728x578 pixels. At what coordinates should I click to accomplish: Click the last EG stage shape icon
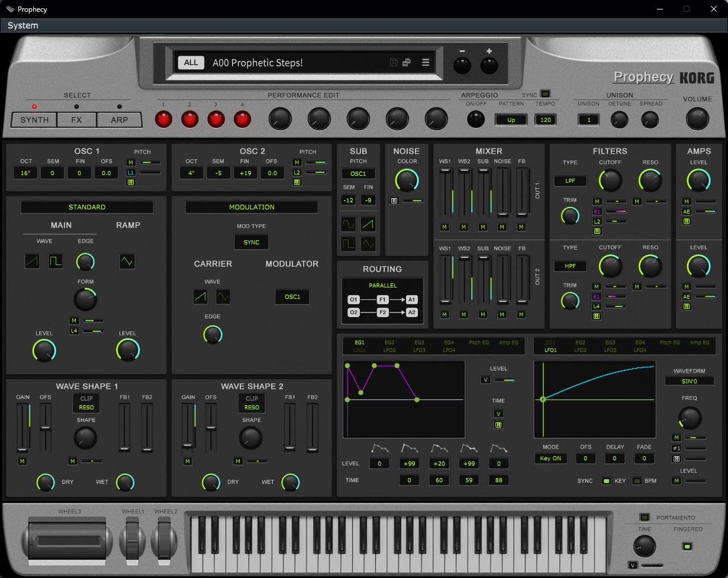pyautogui.click(x=498, y=448)
